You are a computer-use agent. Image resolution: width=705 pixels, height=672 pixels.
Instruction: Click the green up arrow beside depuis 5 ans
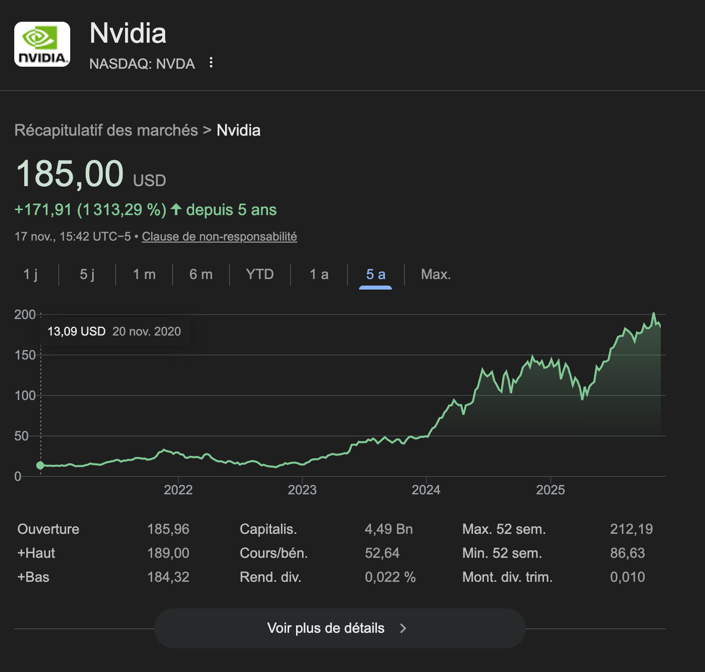[176, 209]
